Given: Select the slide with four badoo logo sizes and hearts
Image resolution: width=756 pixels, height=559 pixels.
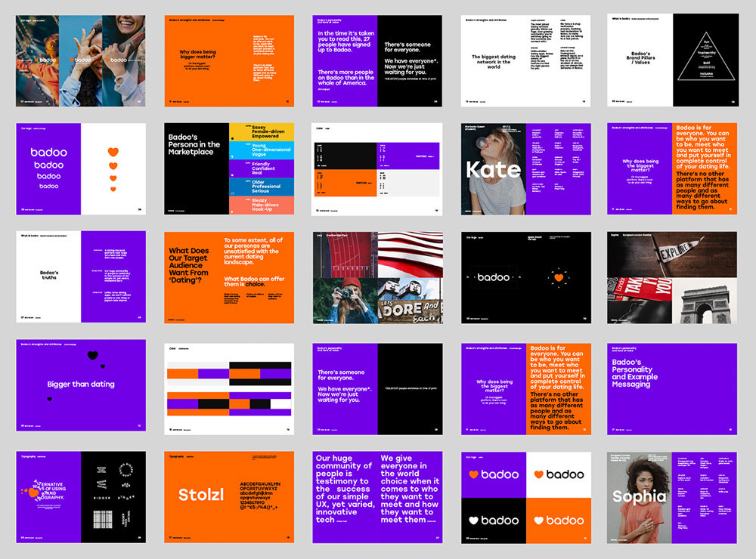Looking at the screenshot, I should (x=81, y=168).
